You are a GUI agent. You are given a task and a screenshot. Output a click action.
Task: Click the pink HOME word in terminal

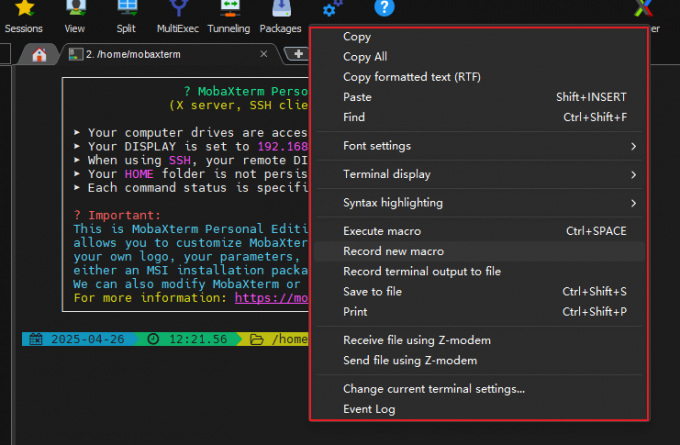pos(139,174)
